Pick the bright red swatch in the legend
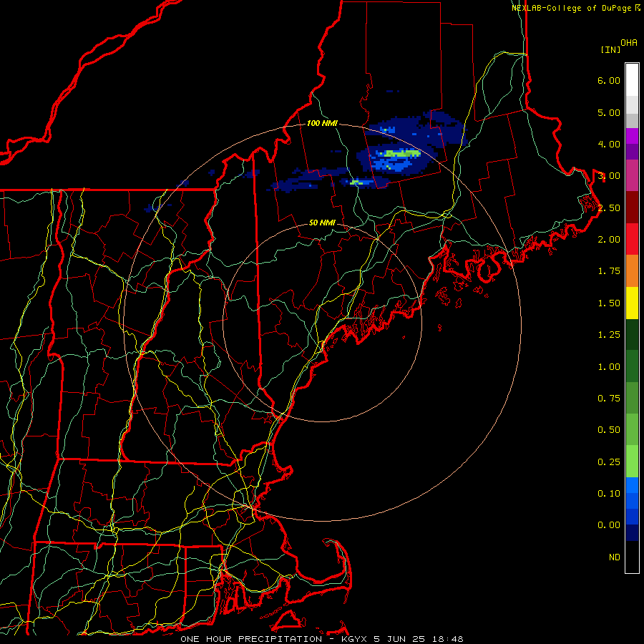The width and height of the screenshot is (644, 644). pyautogui.click(x=632, y=239)
